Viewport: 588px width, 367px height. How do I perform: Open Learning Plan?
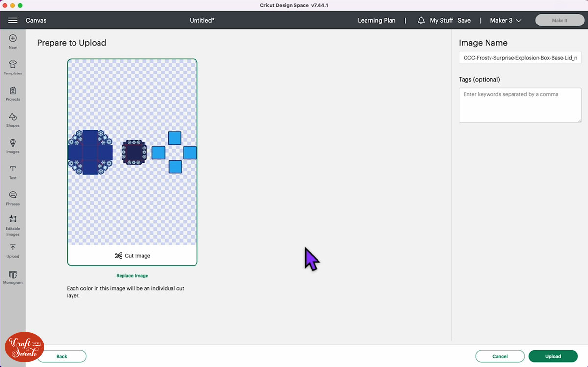pos(376,20)
